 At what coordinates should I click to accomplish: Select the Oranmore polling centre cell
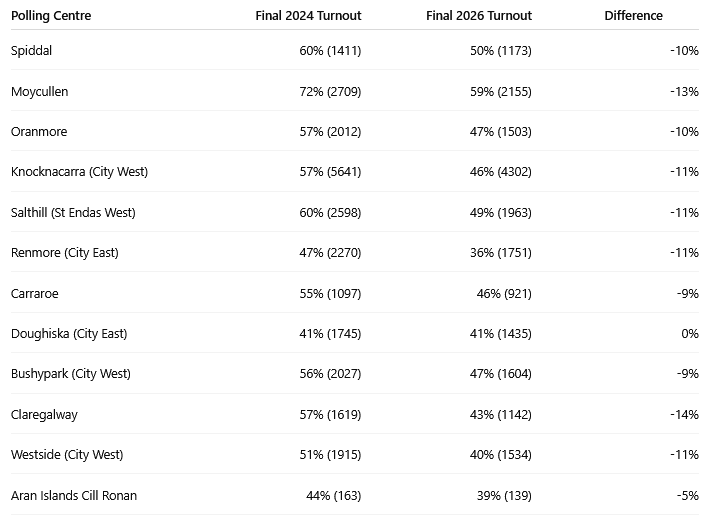39,131
